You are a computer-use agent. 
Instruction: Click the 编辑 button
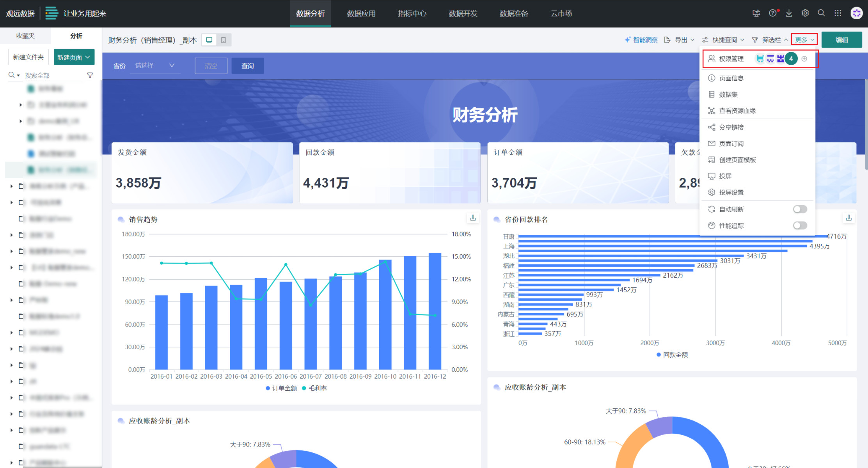tap(841, 40)
